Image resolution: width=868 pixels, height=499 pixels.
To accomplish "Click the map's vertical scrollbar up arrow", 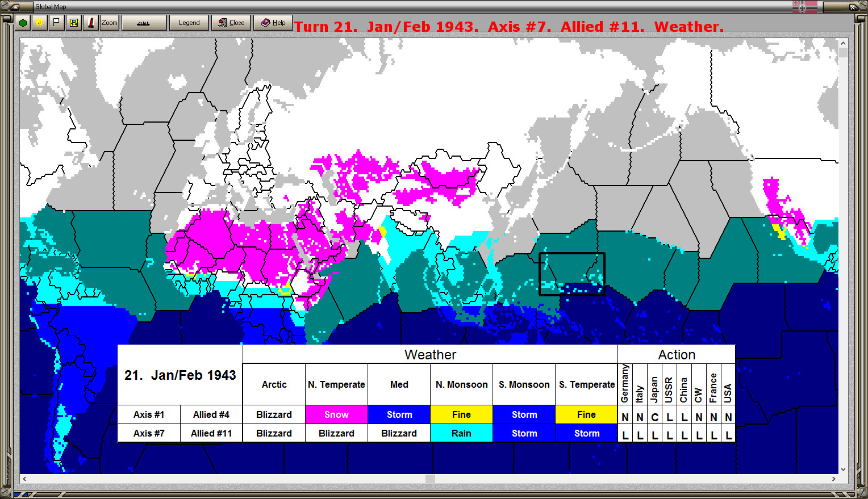I will pos(843,43).
